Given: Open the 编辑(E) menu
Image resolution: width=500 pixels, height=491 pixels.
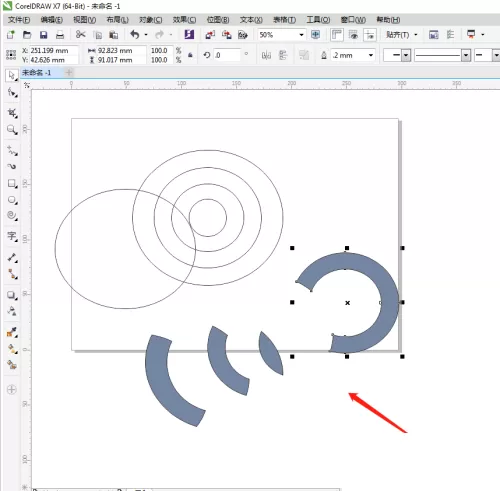Looking at the screenshot, I should tap(52, 20).
